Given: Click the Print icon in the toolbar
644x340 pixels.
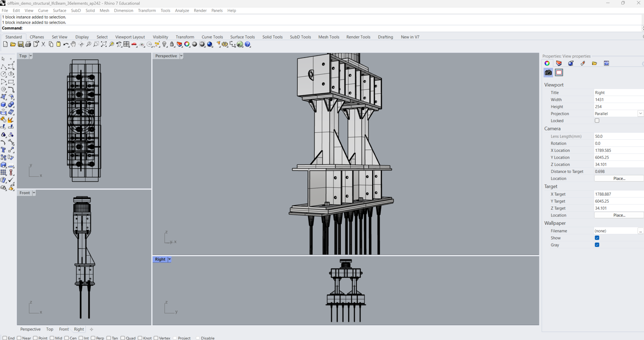Looking at the screenshot, I should pos(28,44).
